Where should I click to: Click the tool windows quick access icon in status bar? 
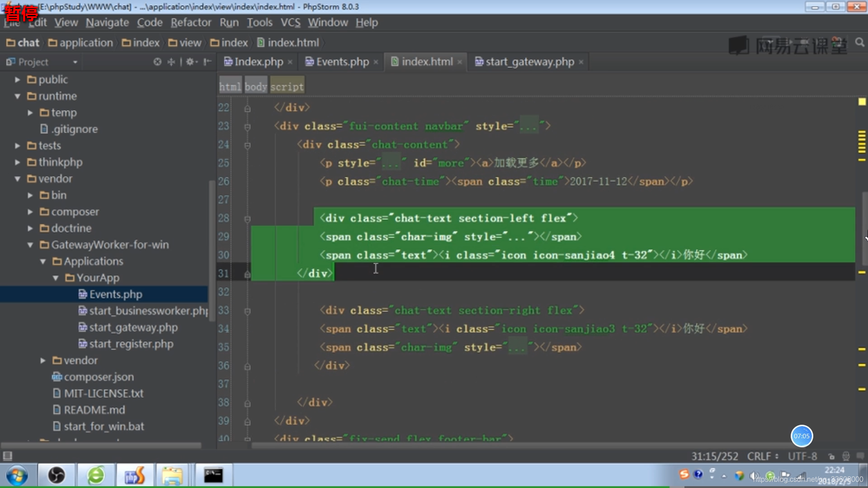tap(8, 456)
